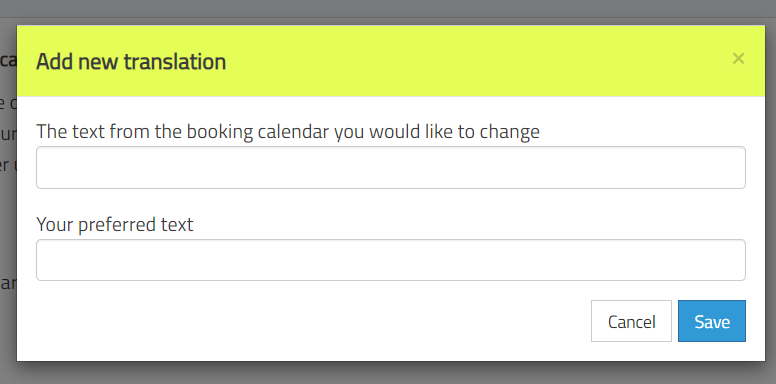Cancel adding the translation
Viewport: 776px width, 384px height.
631,321
